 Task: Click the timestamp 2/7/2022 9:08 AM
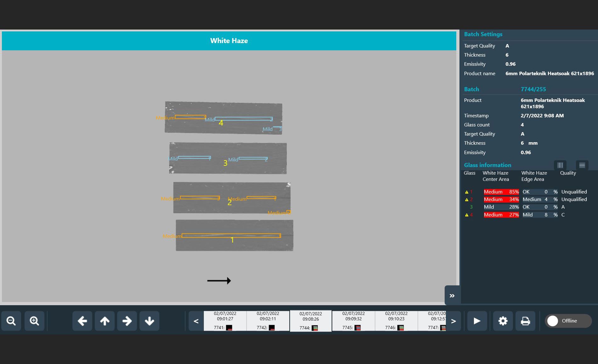[x=542, y=116]
